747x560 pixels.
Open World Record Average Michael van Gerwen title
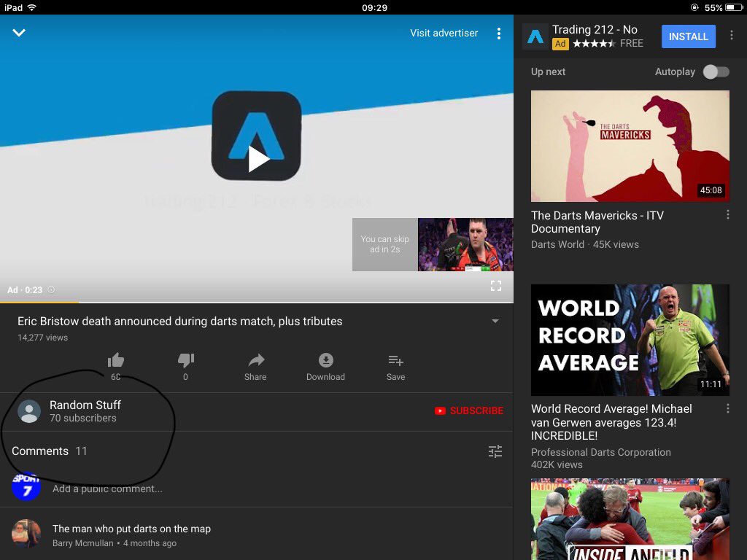[x=611, y=422]
